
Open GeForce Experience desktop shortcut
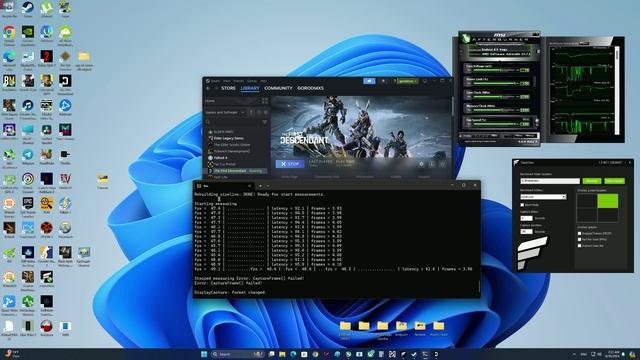pyautogui.click(x=28, y=32)
